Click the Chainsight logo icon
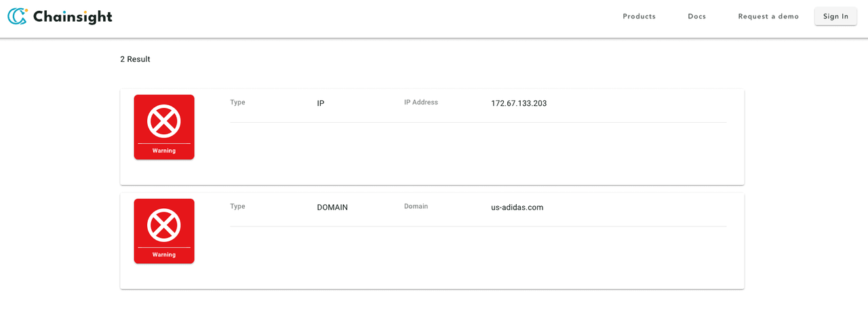This screenshot has width=868, height=314. [18, 16]
